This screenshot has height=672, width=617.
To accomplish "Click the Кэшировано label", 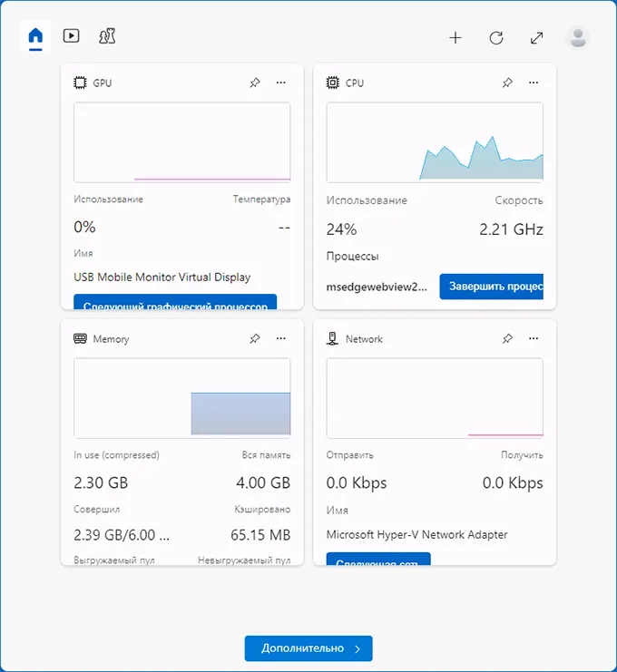I will 262,509.
